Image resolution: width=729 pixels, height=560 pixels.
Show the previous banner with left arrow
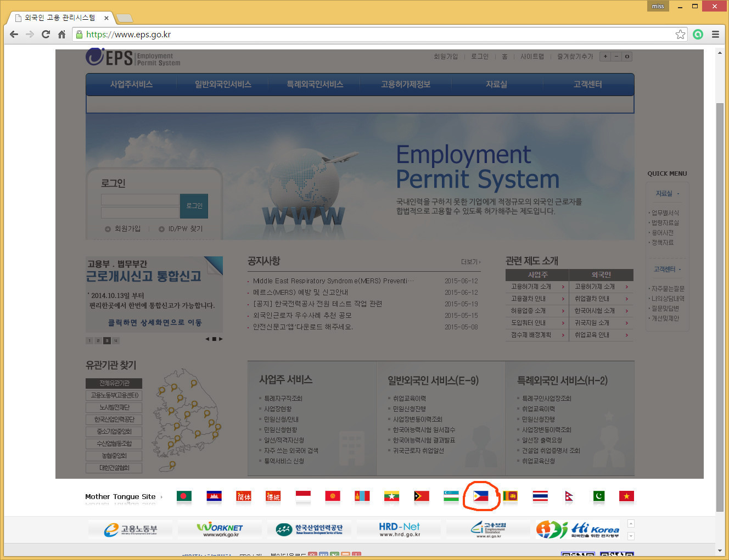click(x=208, y=339)
